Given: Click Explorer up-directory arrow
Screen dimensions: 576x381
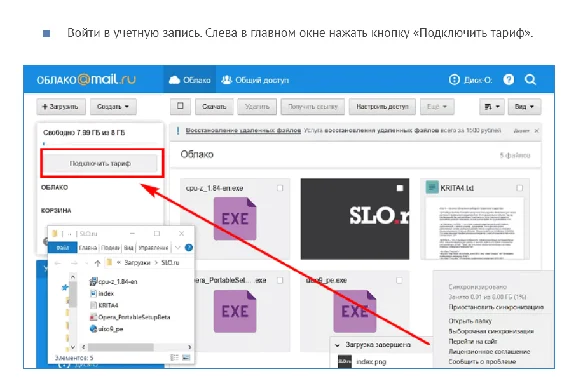Looking at the screenshot, I should pyautogui.click(x=97, y=263).
